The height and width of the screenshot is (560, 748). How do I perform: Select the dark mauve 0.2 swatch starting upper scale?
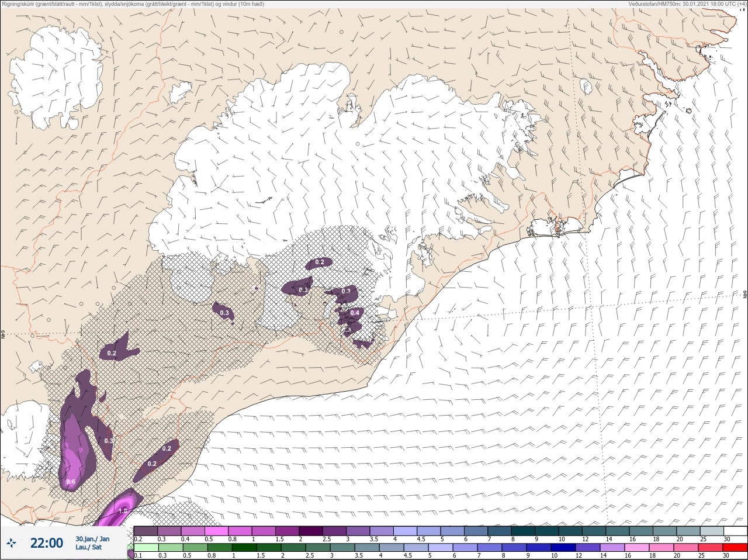[146, 531]
